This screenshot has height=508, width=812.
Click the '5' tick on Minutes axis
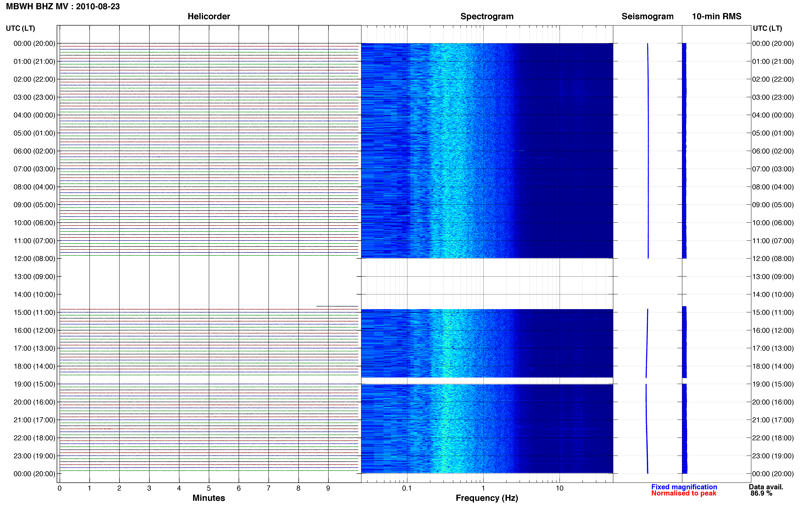click(x=209, y=488)
